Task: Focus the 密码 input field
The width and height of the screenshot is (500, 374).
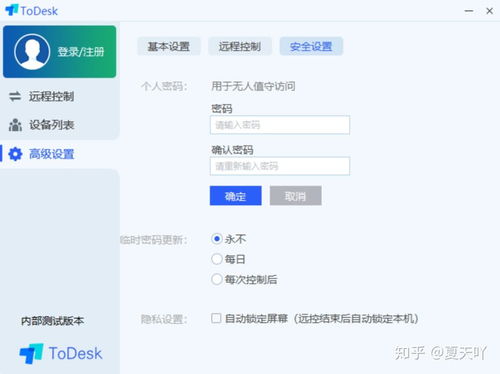Action: [x=280, y=125]
